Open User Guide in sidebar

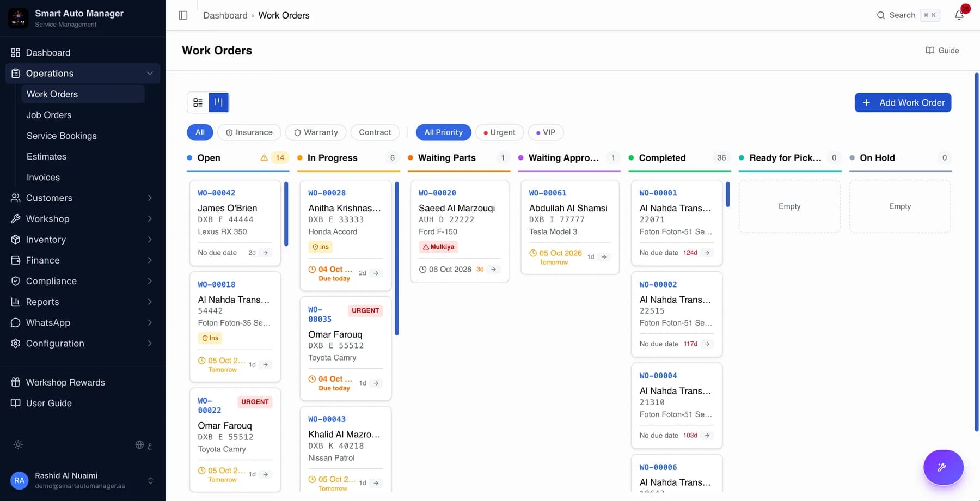pyautogui.click(x=83, y=404)
